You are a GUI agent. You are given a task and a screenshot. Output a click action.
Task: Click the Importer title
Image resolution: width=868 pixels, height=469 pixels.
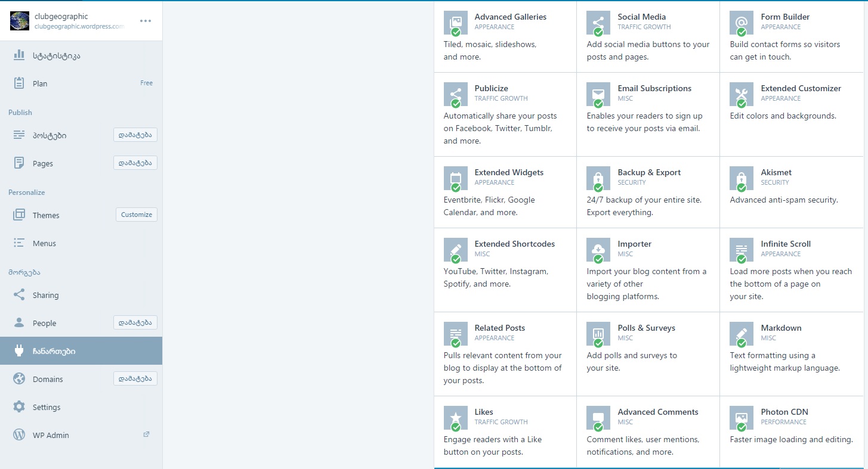[635, 244]
